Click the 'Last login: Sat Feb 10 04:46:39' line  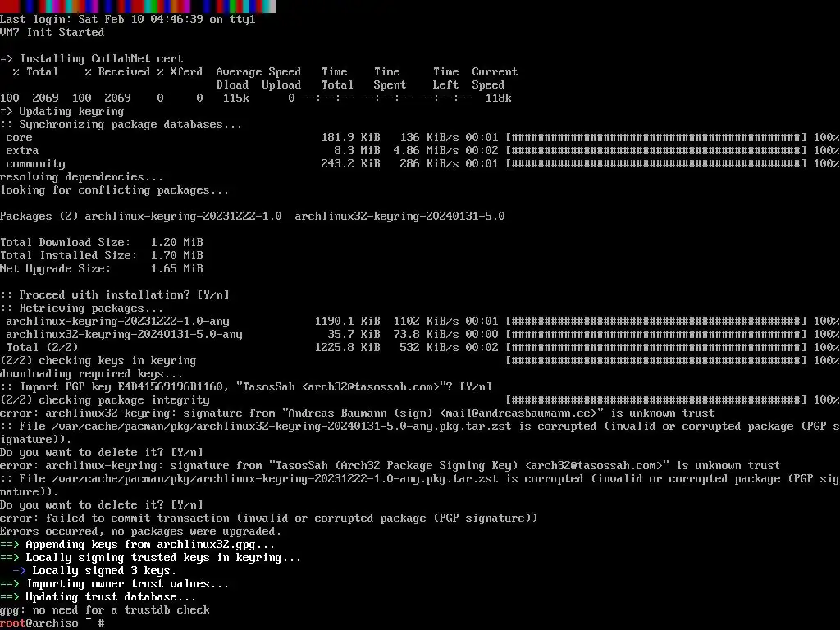127,20
